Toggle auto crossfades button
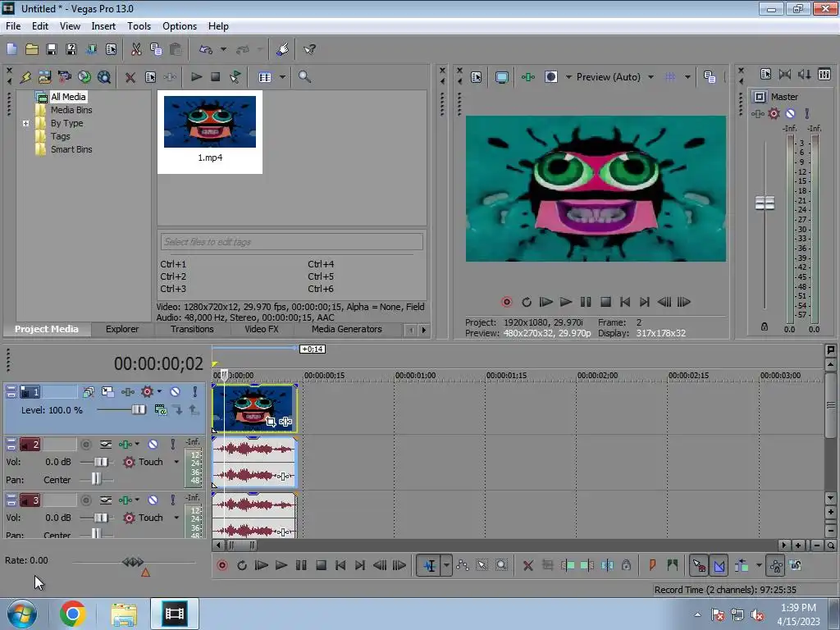Viewport: 840px width, 630px height. pyautogui.click(x=719, y=565)
